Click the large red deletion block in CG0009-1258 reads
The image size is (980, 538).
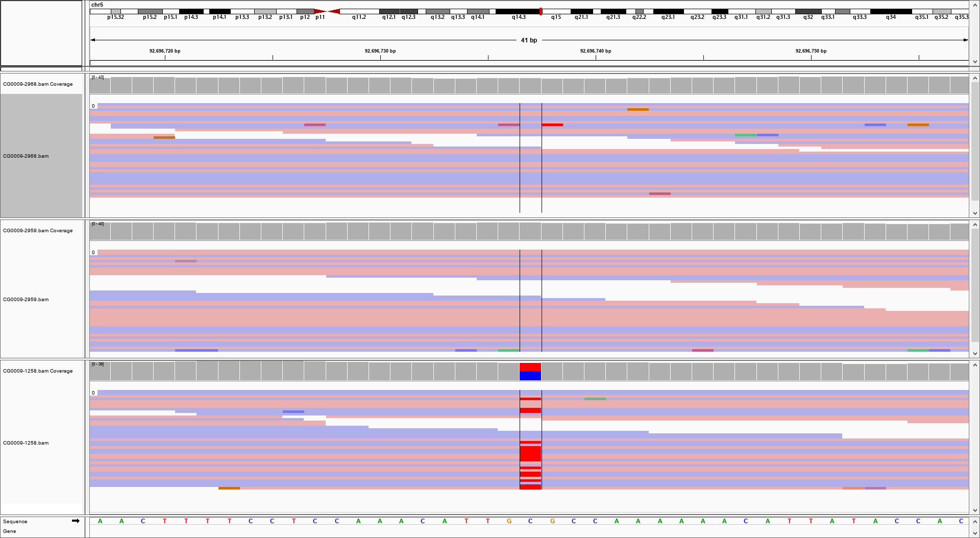530,452
